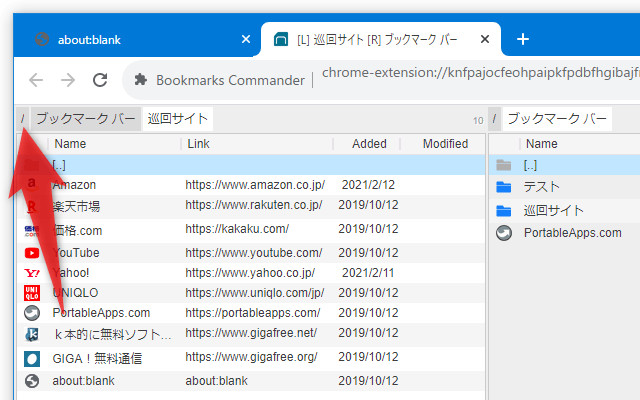Click the 2021/2/11 added date for Yahoo!
The height and width of the screenshot is (400, 640).
368,273
